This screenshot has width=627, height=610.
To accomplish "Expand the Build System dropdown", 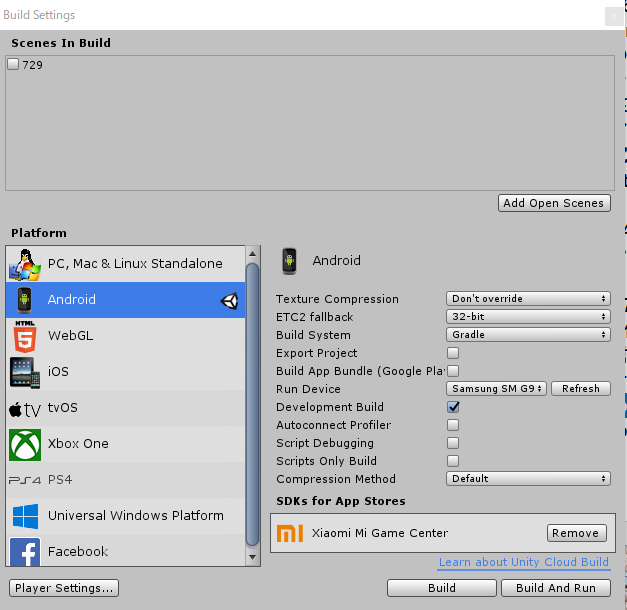I will [528, 335].
